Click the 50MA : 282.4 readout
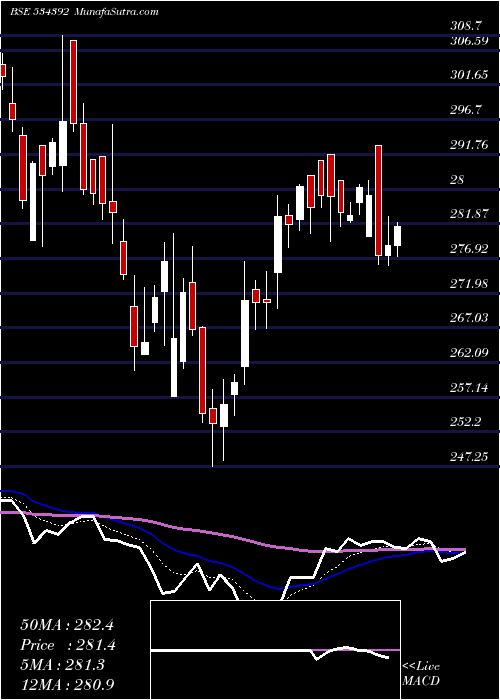 (68, 625)
